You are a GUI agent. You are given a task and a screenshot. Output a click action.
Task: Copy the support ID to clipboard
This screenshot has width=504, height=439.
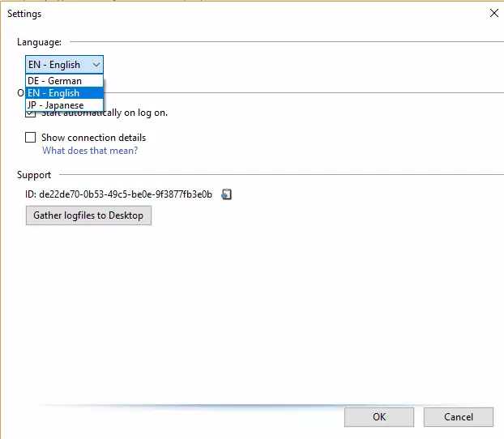pos(227,194)
